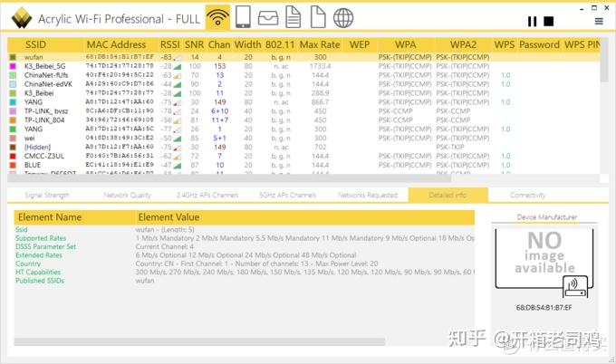
Task: Click MAC address A8:7D:12:47:AA:5C
Action: 120,129
